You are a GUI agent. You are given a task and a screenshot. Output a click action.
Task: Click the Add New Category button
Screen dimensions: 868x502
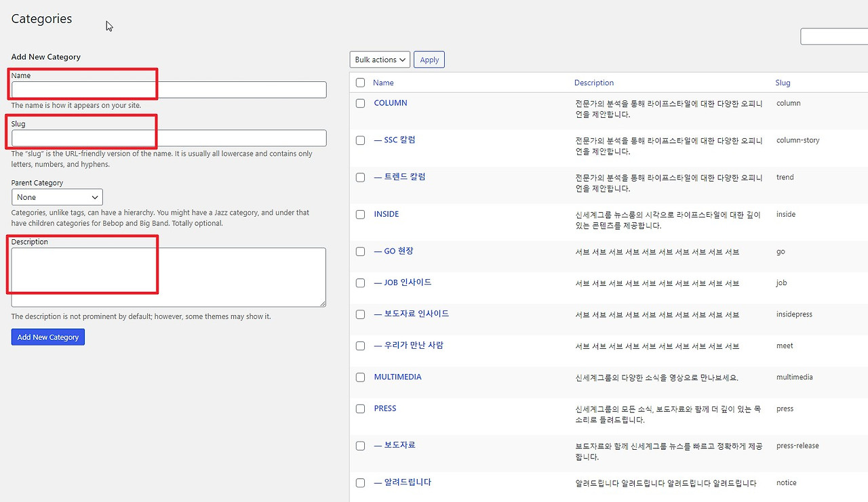pos(48,337)
